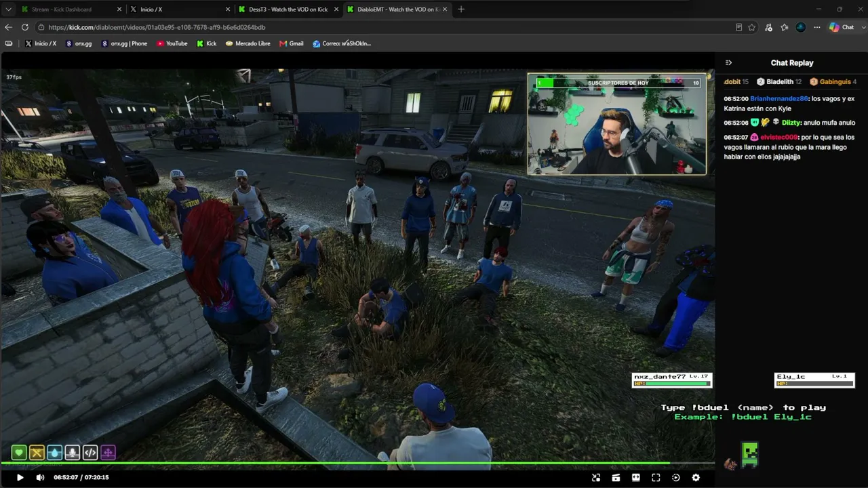The image size is (868, 488).
Task: Switch to Stream - Kick Dashboard tab
Action: coord(71,9)
